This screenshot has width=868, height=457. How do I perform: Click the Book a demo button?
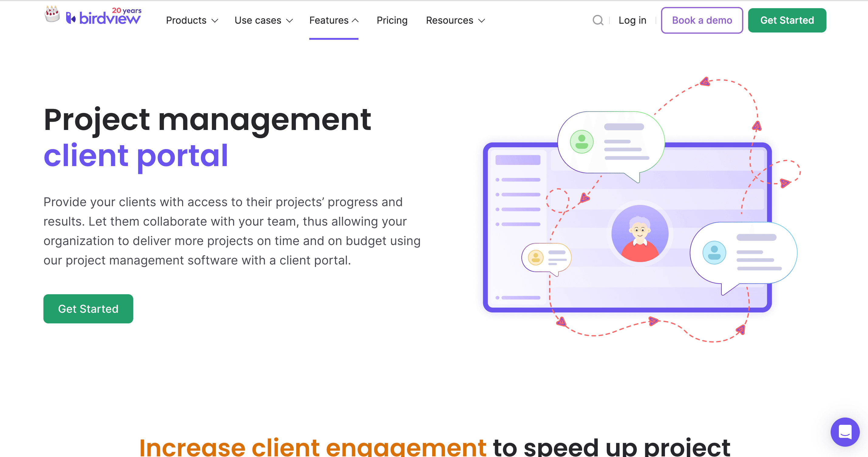coord(702,20)
